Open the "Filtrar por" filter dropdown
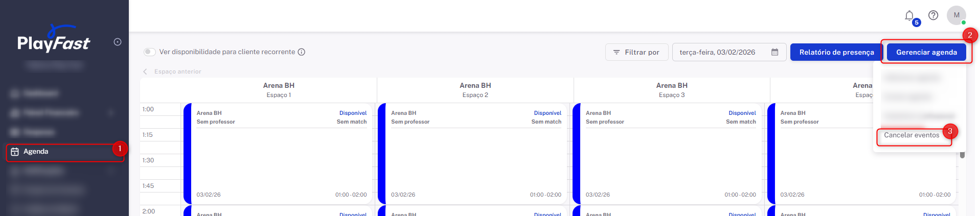The height and width of the screenshot is (216, 980). click(x=636, y=52)
